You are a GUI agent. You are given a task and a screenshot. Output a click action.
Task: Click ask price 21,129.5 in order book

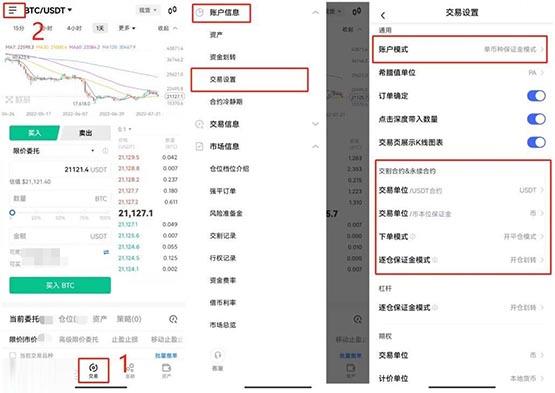(x=128, y=157)
